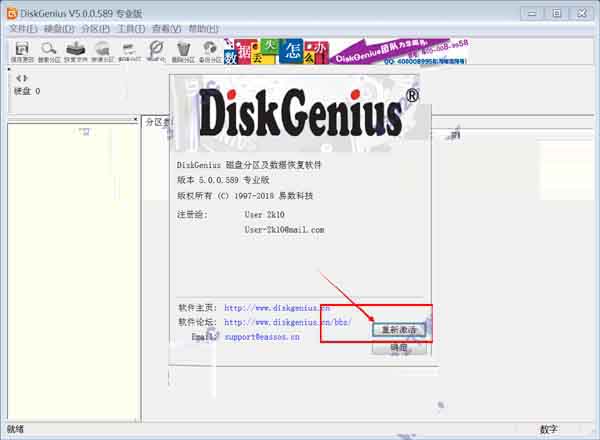
Task: Click the 硬盘 0 disk label
Action: pyautogui.click(x=27, y=91)
